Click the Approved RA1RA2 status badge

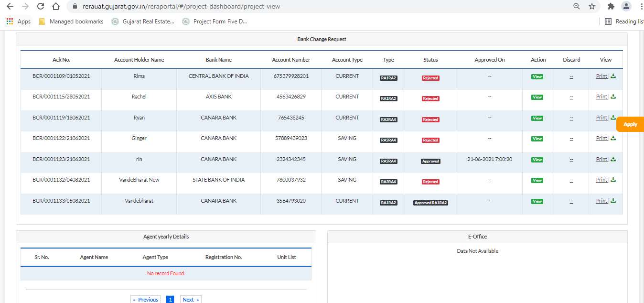tap(430, 203)
